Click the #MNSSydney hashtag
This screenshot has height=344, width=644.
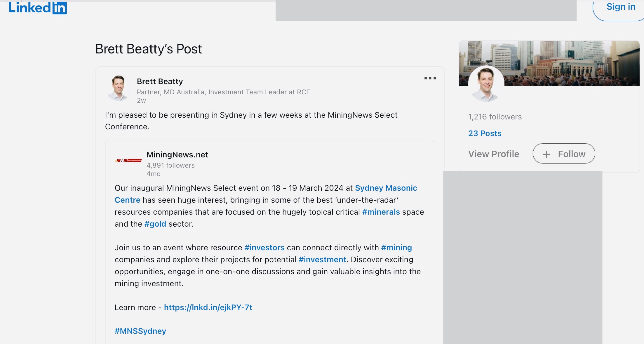point(140,331)
